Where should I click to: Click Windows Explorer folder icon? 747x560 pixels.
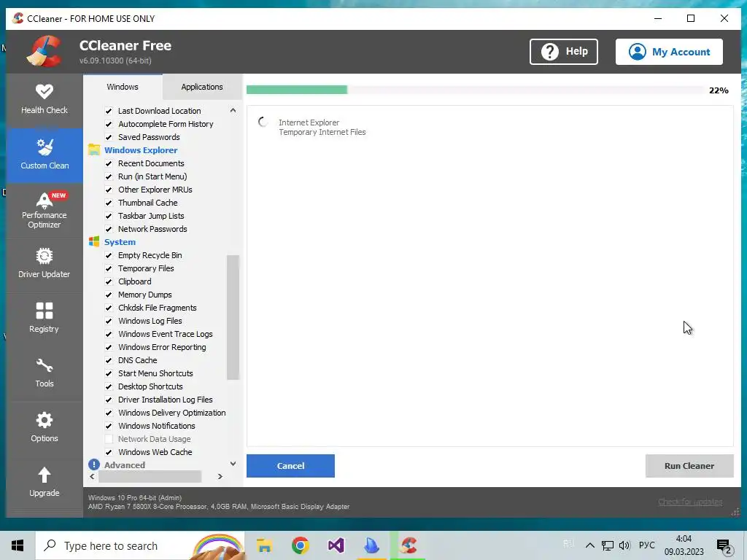click(x=94, y=150)
